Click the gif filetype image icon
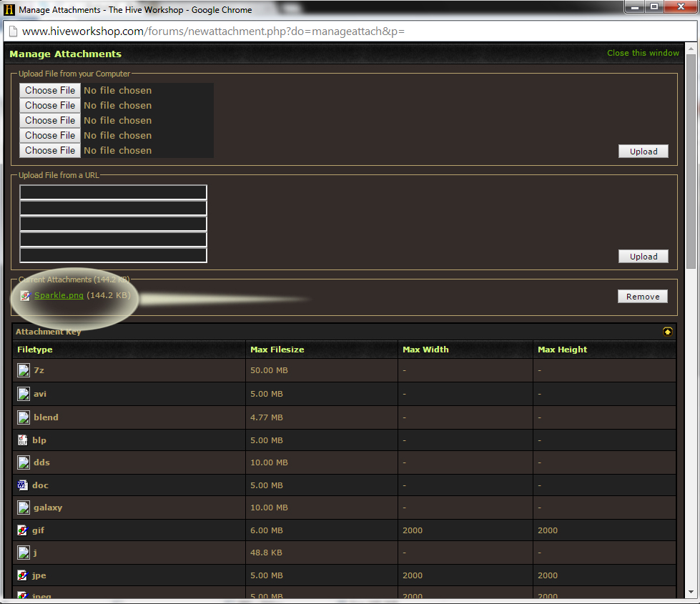Image resolution: width=700 pixels, height=604 pixels. coord(22,530)
